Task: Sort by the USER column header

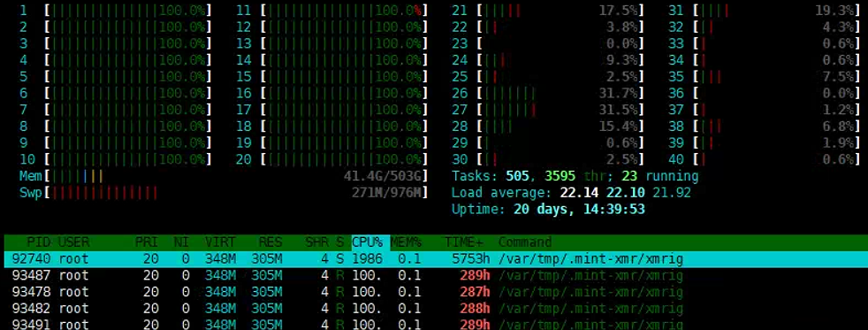Action: coord(74,242)
